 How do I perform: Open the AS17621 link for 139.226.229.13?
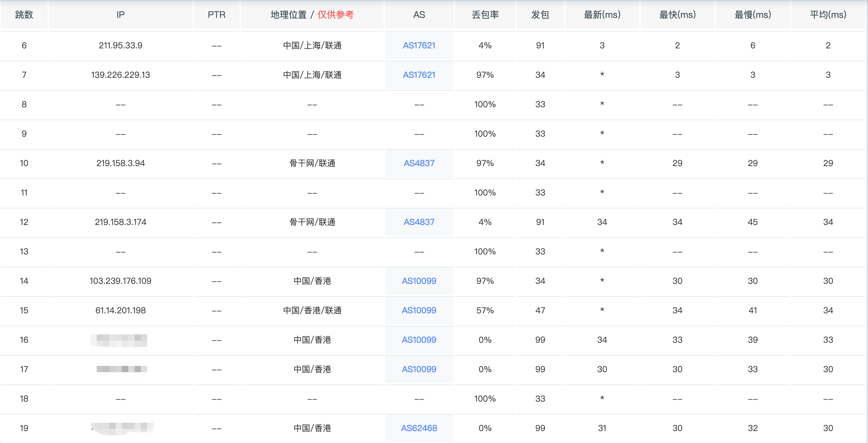pos(419,75)
